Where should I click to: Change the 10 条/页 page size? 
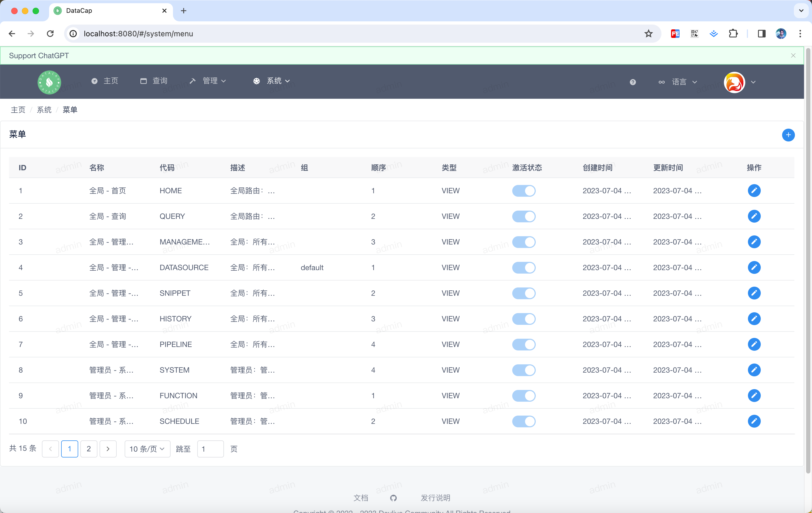[147, 449]
